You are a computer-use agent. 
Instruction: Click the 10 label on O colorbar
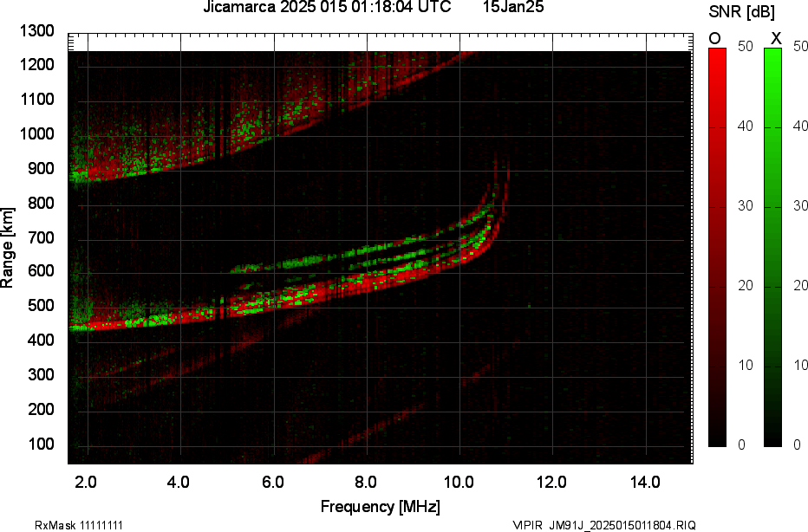[745, 365]
